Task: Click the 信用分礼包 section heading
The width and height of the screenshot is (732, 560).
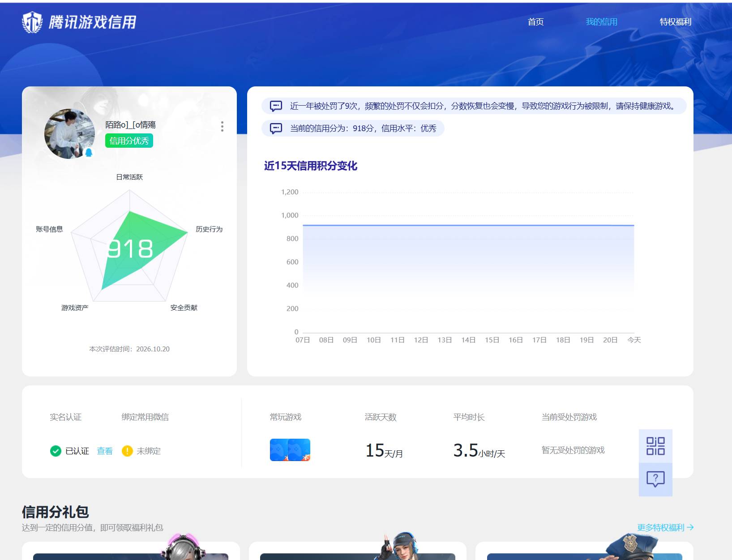Action: tap(56, 512)
